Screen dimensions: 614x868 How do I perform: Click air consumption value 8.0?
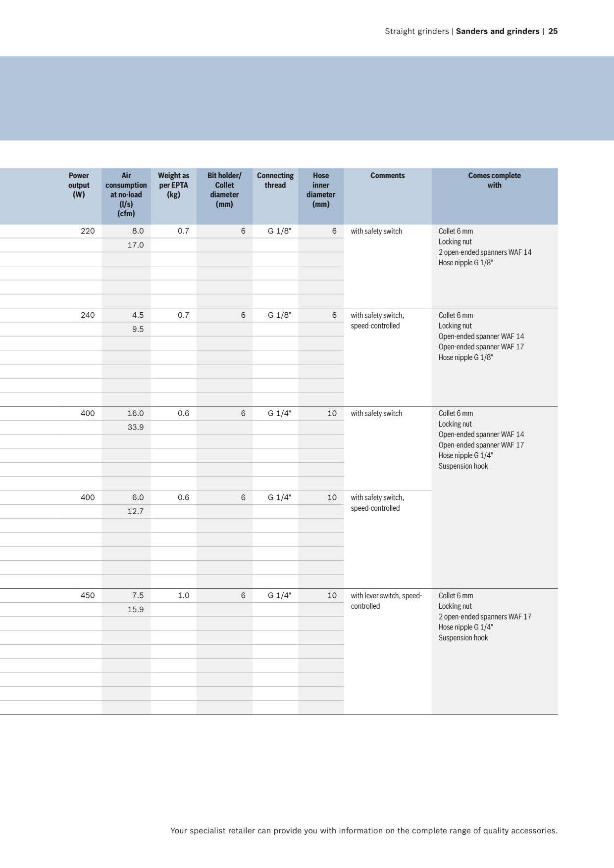click(138, 231)
